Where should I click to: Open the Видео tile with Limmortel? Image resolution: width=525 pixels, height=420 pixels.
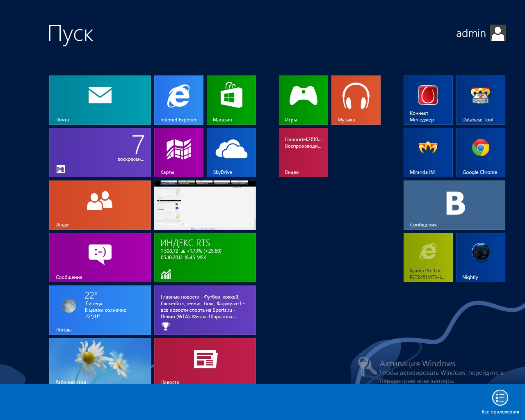pyautogui.click(x=303, y=152)
